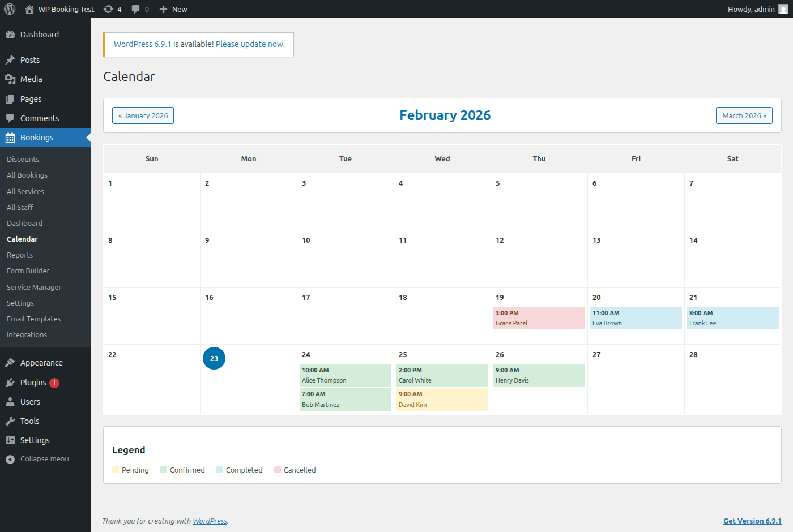Image resolution: width=793 pixels, height=532 pixels.
Task: Click the Please update now link
Action: tap(249, 44)
